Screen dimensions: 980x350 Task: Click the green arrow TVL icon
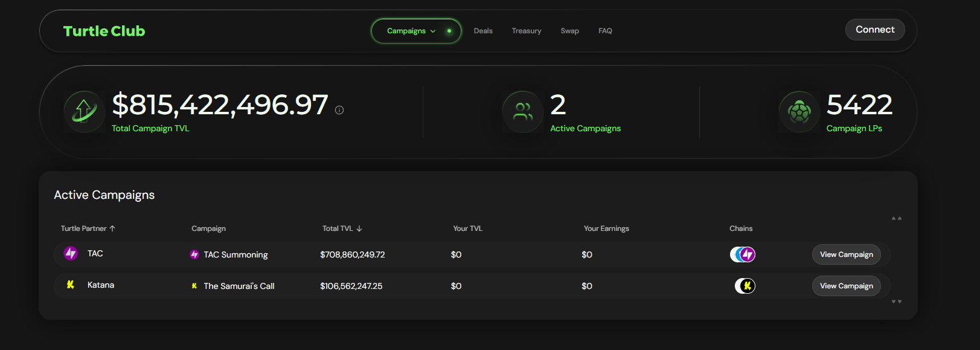pyautogui.click(x=84, y=111)
